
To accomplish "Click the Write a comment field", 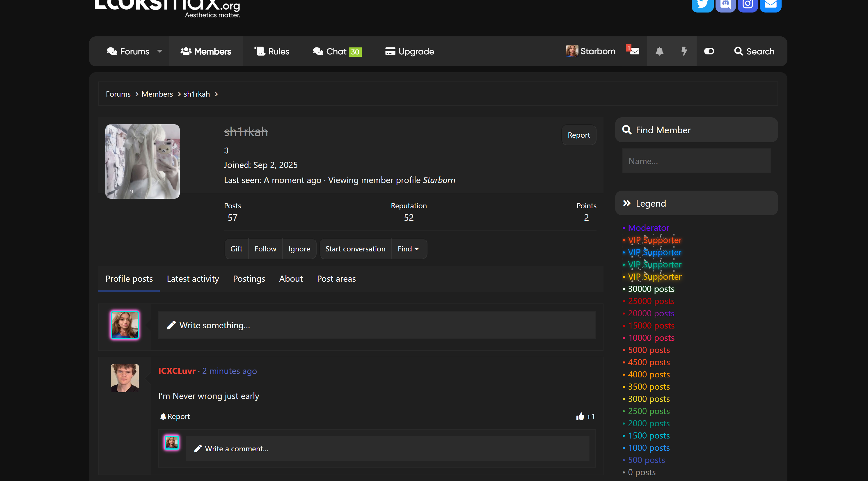I will tap(387, 448).
